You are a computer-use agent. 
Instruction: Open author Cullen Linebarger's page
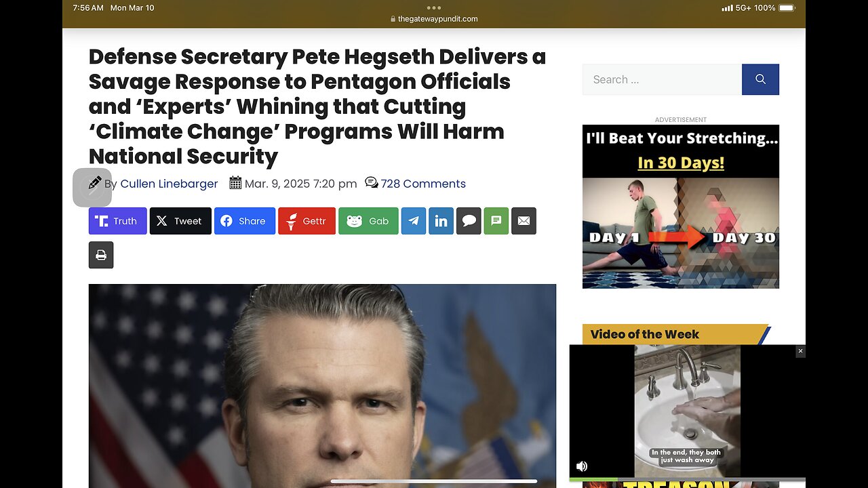click(x=169, y=184)
